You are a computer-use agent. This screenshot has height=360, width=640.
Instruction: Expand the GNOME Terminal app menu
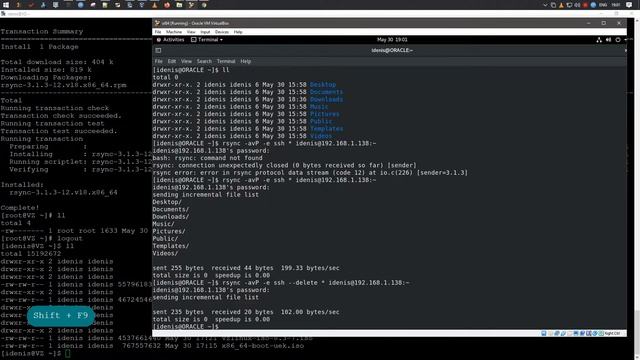(x=207, y=40)
